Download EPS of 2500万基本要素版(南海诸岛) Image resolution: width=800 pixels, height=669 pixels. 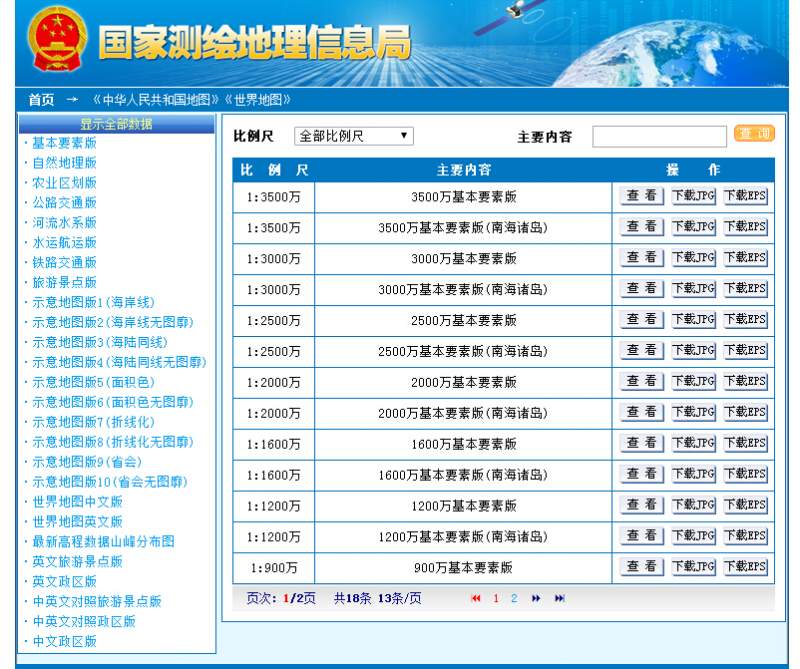tap(745, 351)
